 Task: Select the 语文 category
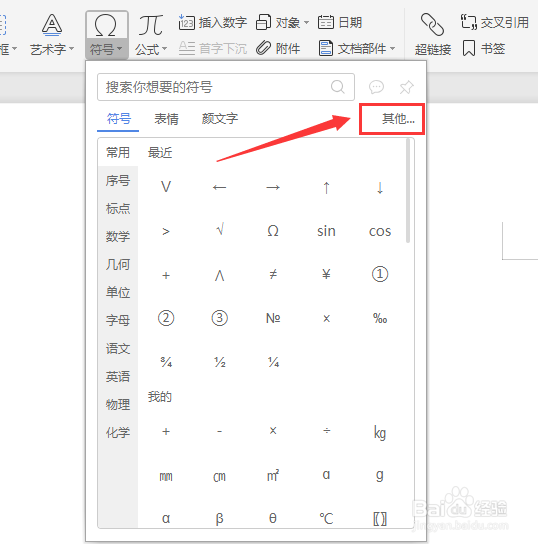[x=118, y=348]
